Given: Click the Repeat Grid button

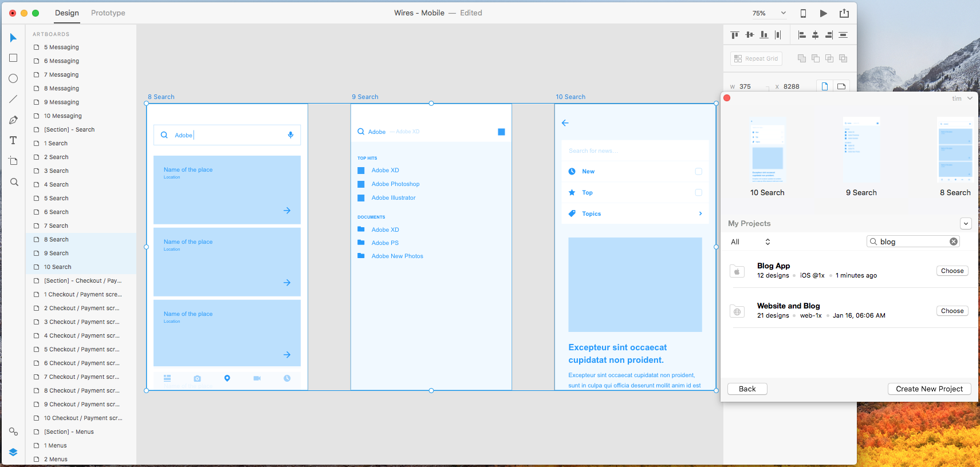Looking at the screenshot, I should click(x=756, y=58).
